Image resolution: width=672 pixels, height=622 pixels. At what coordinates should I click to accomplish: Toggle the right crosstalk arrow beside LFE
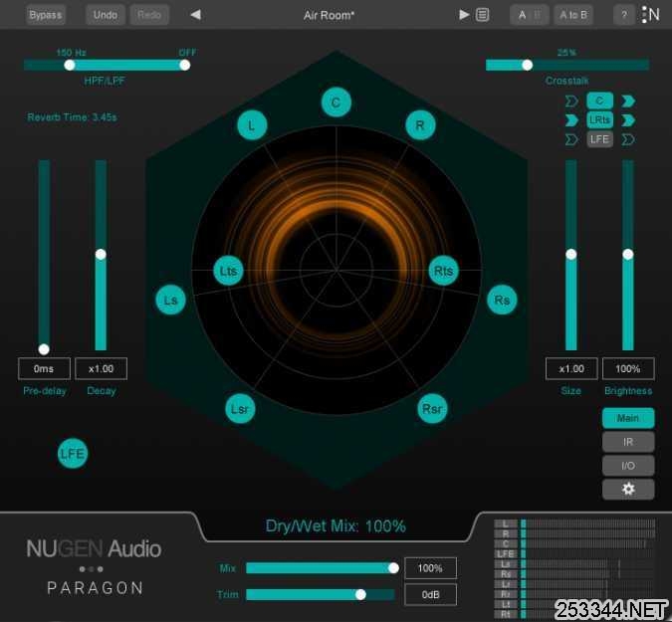coord(628,139)
